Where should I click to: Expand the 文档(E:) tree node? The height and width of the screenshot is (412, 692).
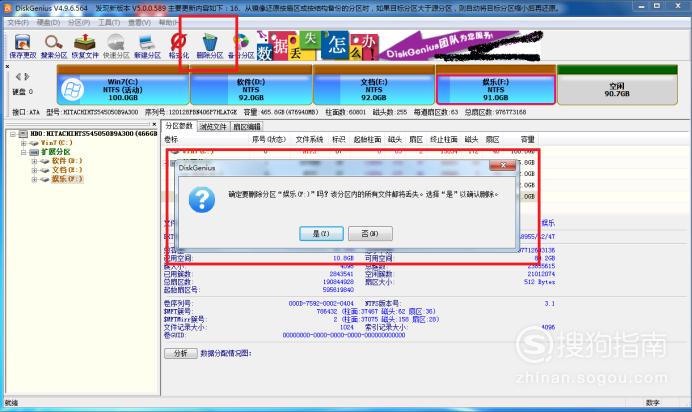coord(34,170)
